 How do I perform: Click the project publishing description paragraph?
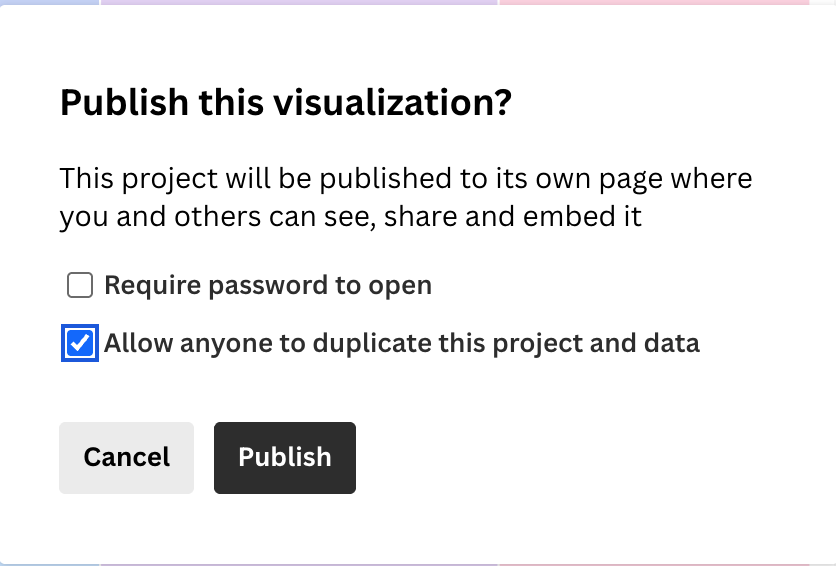pos(405,197)
